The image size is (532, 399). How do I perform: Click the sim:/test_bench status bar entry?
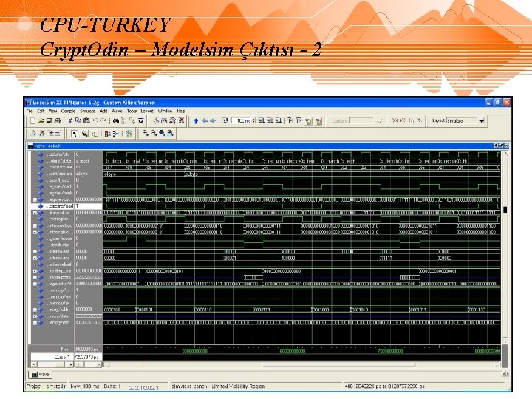(218, 386)
